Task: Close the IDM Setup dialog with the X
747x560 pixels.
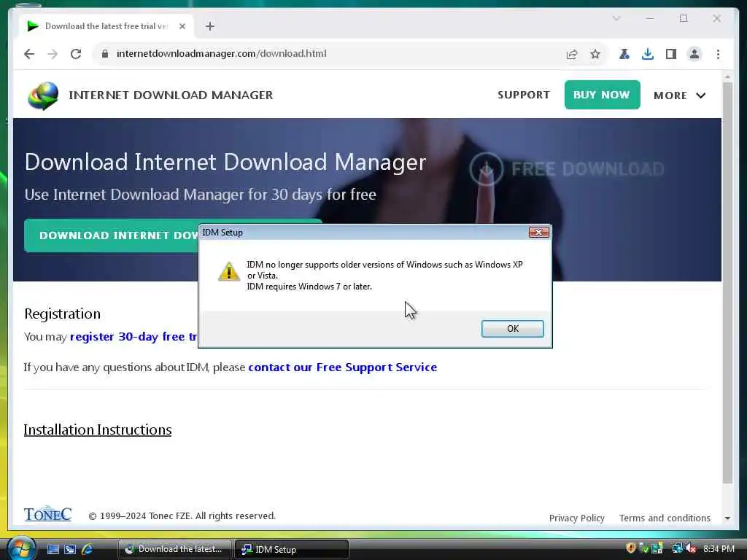Action: (538, 232)
